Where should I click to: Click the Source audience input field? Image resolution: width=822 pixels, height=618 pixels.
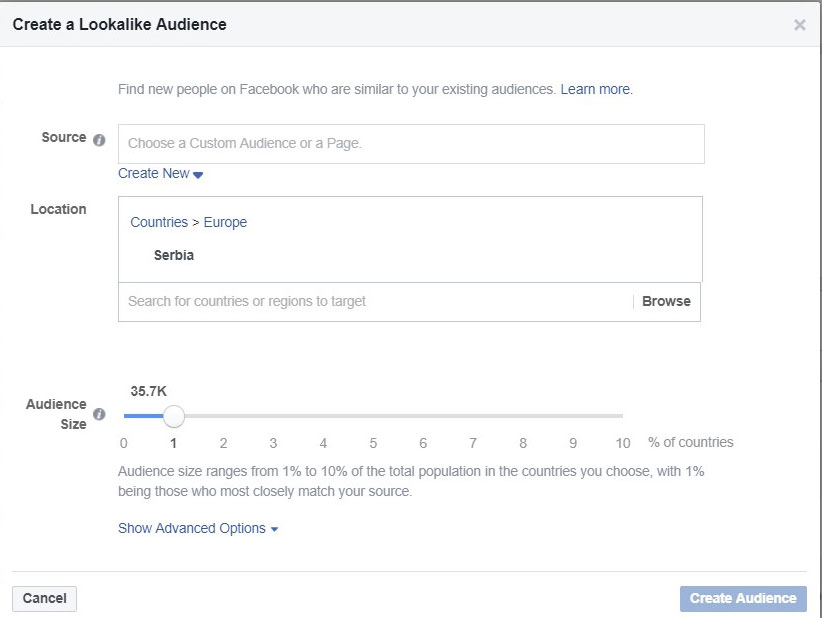point(411,144)
